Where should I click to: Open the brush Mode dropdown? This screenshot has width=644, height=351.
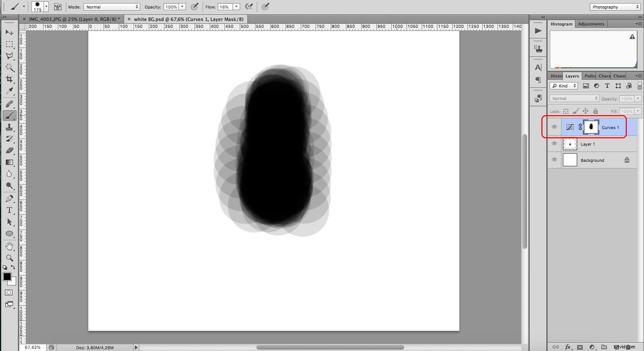(x=111, y=6)
